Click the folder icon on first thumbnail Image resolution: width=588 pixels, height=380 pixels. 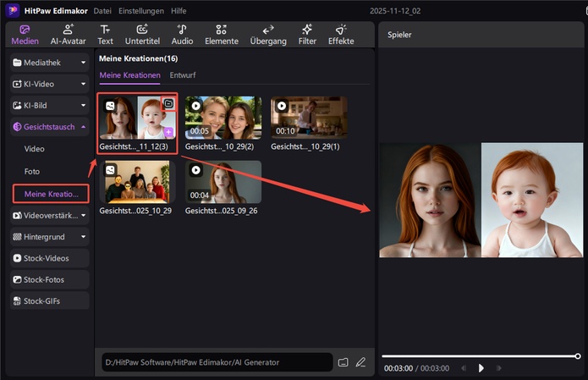coord(168,103)
